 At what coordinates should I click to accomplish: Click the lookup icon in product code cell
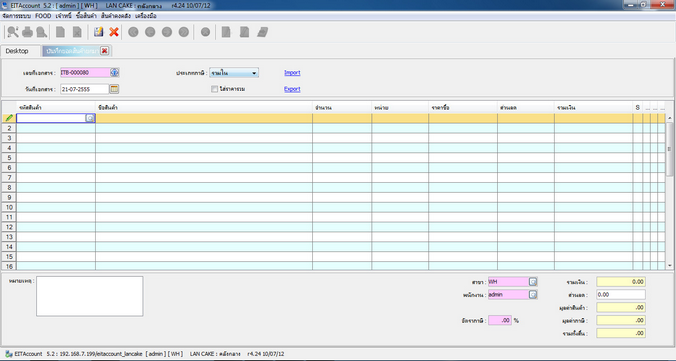point(90,118)
